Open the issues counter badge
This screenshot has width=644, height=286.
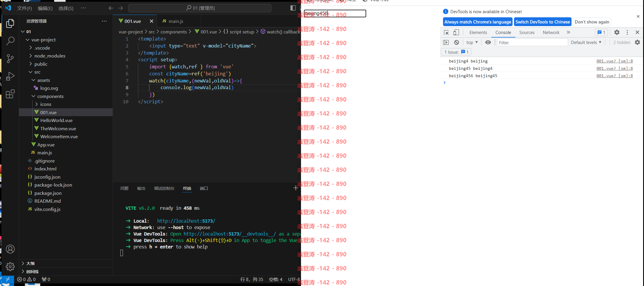tap(601, 33)
